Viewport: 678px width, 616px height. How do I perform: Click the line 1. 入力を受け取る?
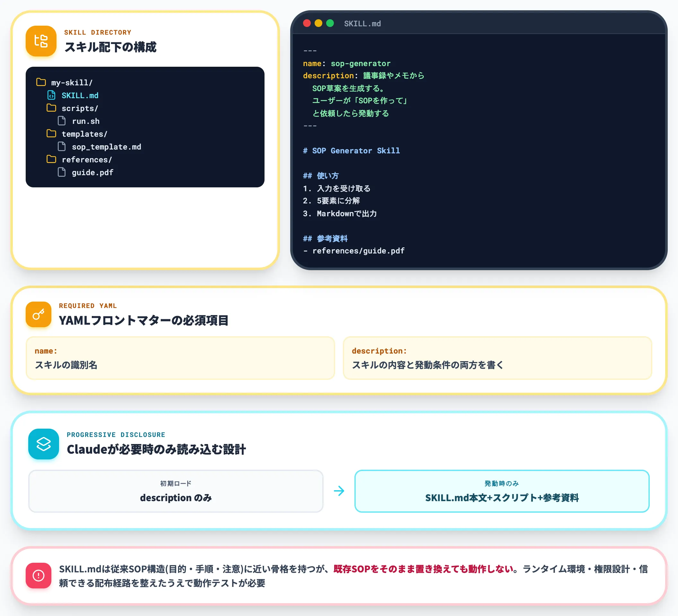[x=337, y=188]
